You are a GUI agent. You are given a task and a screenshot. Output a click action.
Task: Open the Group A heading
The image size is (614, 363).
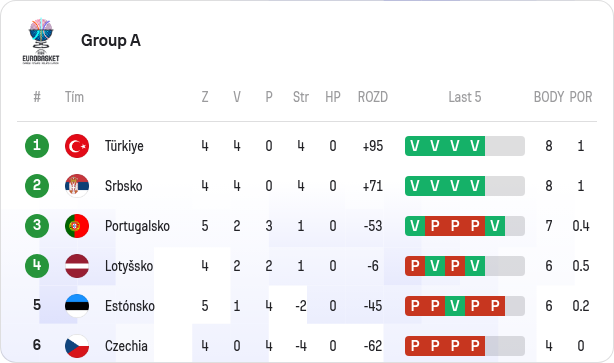click(x=111, y=40)
